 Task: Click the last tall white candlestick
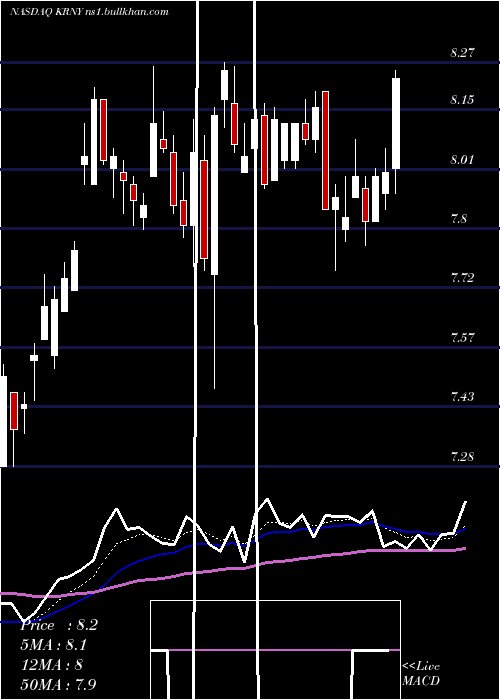[x=396, y=123]
